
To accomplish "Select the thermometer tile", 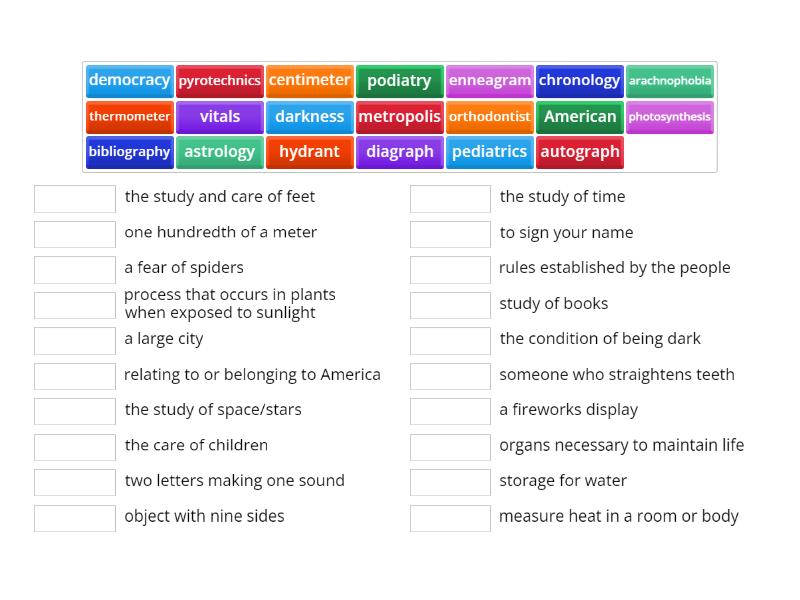I will pyautogui.click(x=129, y=117).
